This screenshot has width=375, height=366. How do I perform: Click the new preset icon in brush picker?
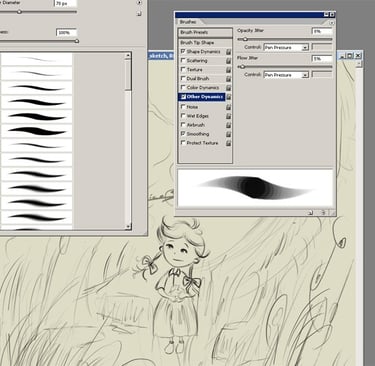[x=139, y=13]
